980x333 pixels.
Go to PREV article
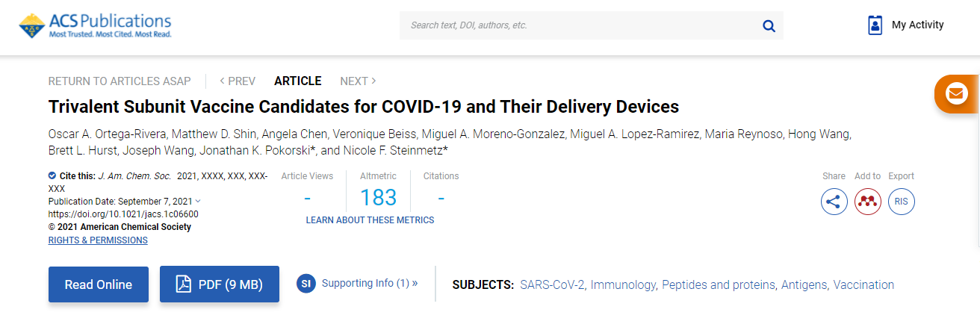click(x=238, y=81)
